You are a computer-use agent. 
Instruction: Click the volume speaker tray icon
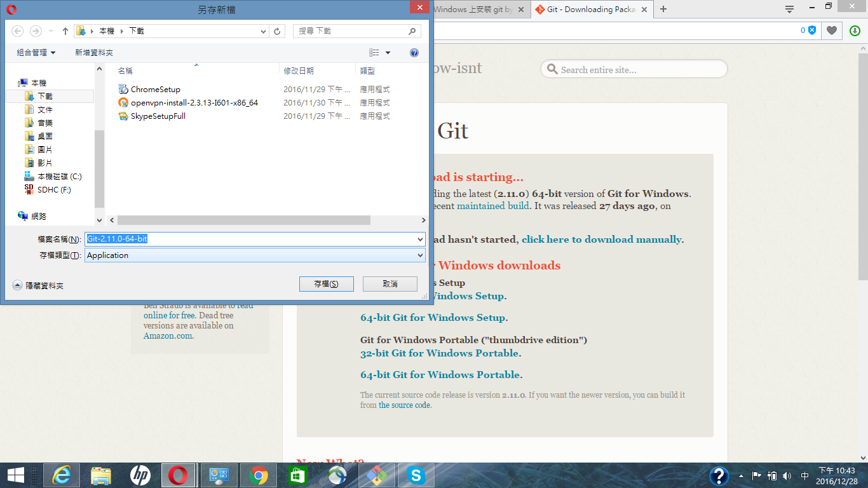pyautogui.click(x=787, y=475)
